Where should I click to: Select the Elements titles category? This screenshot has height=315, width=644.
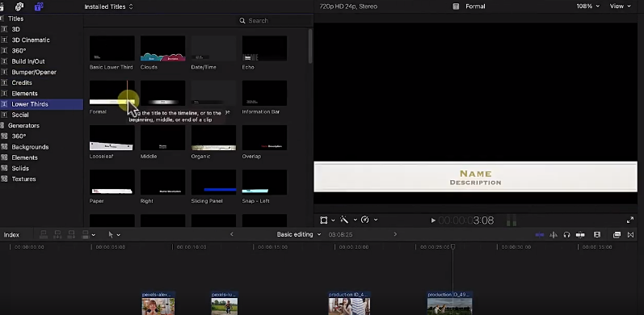click(24, 93)
